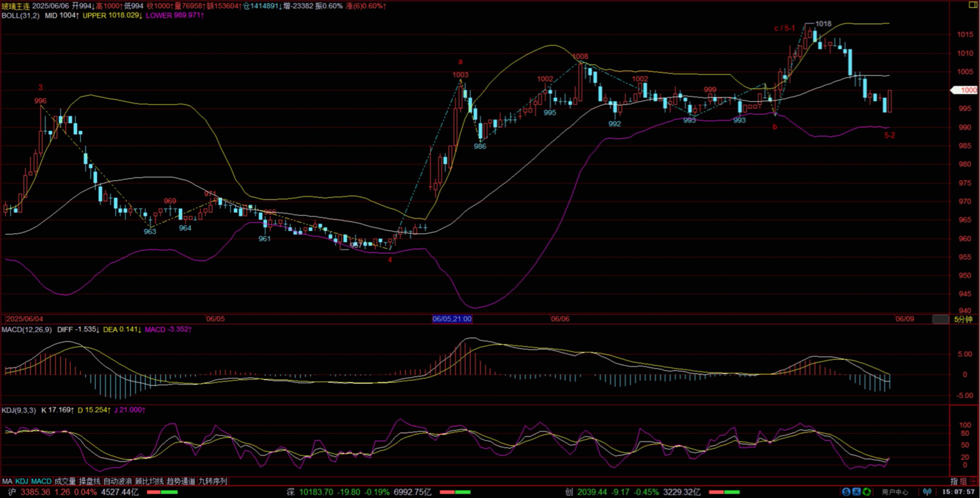The width and height of the screenshot is (980, 498).
Task: Click the 九转序列 indicator button
Action: [213, 481]
